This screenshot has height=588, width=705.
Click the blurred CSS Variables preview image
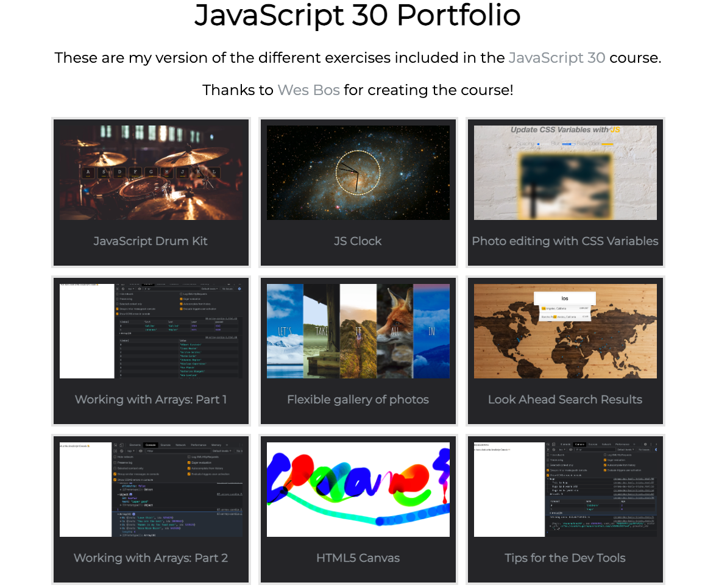coord(565,172)
